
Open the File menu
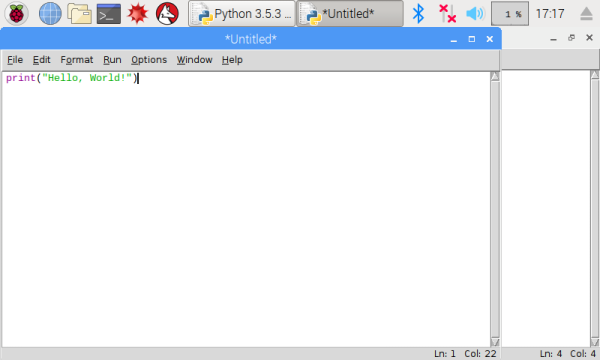point(15,60)
